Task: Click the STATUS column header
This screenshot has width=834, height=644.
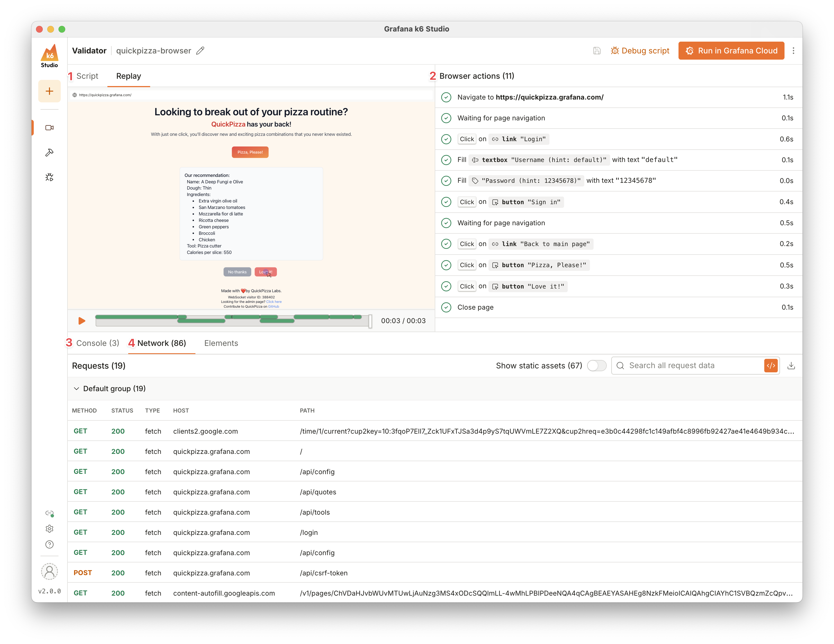Action: click(x=122, y=410)
